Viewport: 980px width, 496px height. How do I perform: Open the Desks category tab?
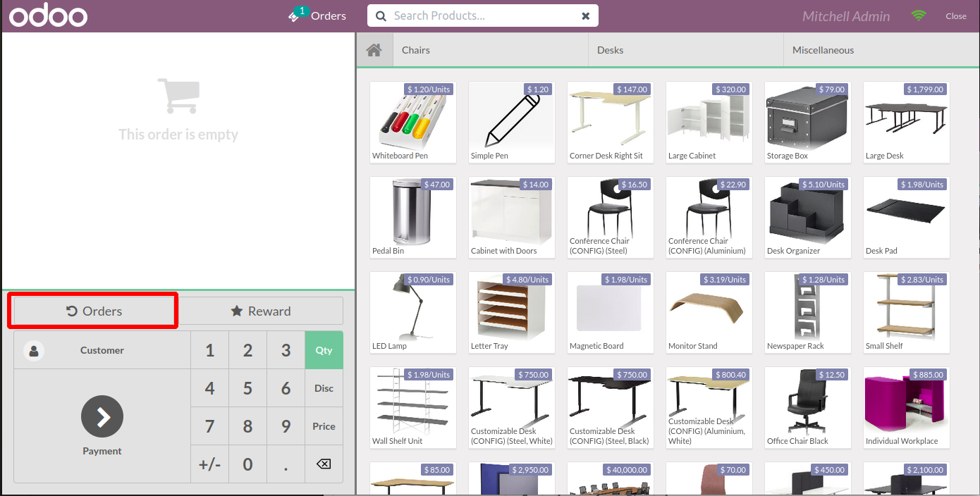pyautogui.click(x=686, y=50)
